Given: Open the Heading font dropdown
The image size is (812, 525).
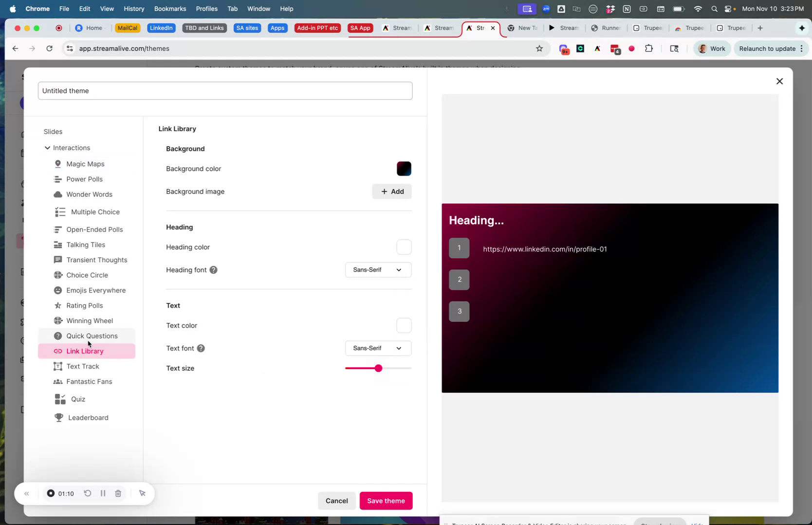Looking at the screenshot, I should 378,269.
